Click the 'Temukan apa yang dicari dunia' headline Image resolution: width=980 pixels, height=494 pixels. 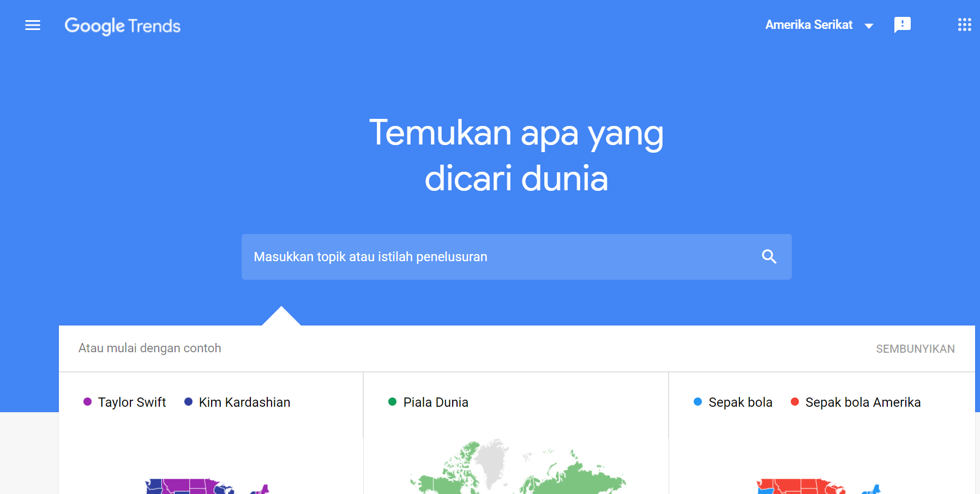coord(516,155)
